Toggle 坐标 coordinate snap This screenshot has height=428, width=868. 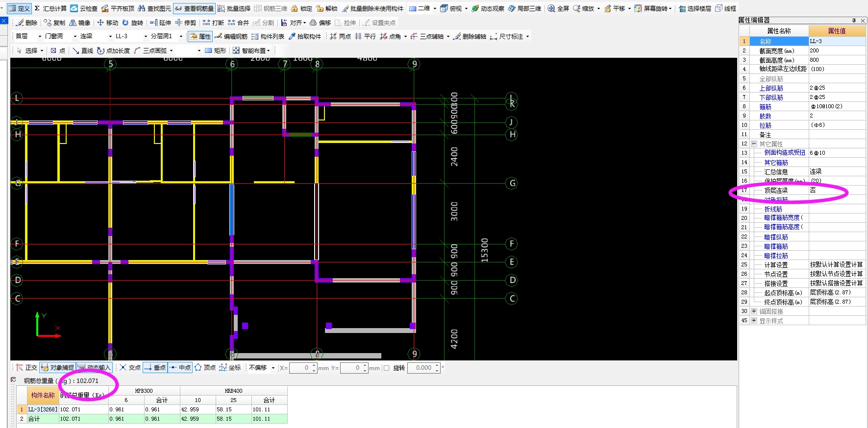pos(230,367)
